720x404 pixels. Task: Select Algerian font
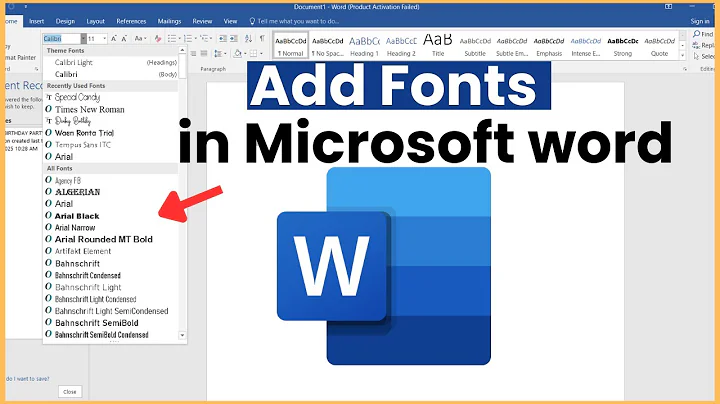tap(111, 192)
